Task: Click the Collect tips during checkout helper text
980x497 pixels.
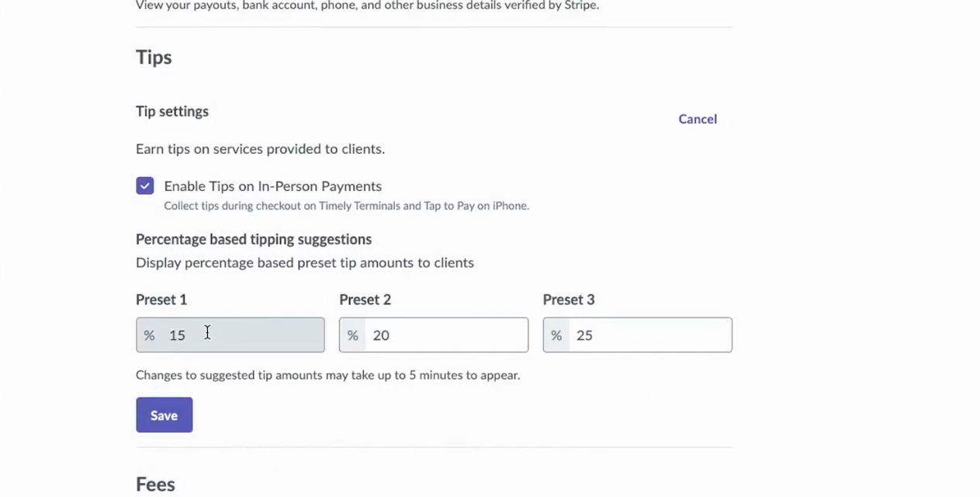Action: (x=346, y=206)
